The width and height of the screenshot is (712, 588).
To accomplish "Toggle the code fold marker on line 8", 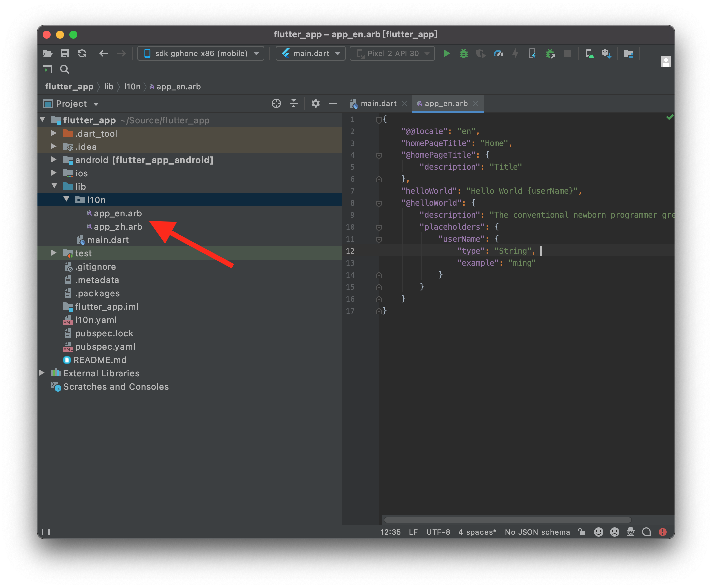I will (x=379, y=203).
